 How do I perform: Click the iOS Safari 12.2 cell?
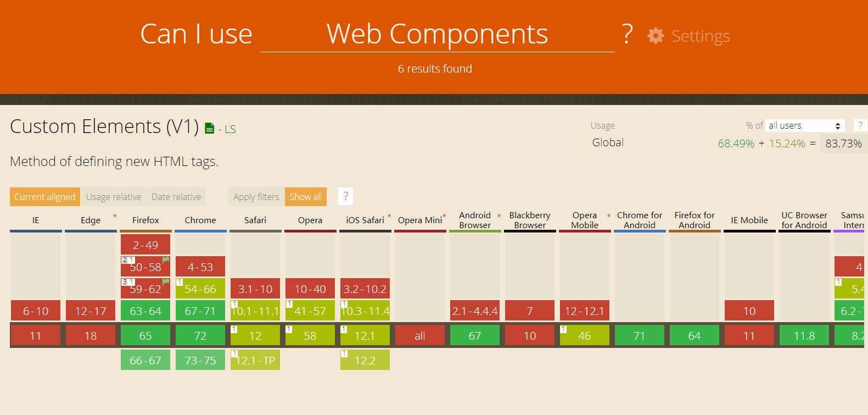pos(365,360)
